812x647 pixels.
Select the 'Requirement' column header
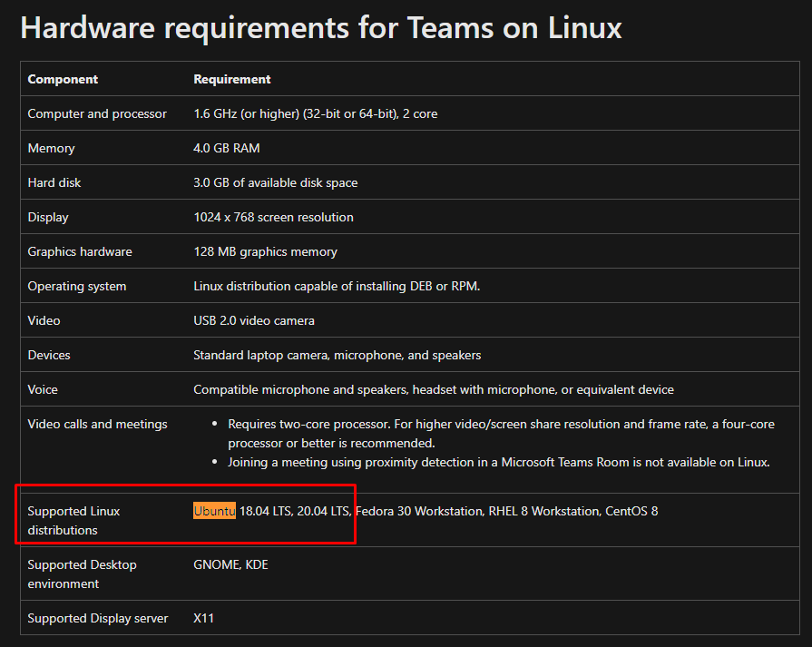point(231,79)
